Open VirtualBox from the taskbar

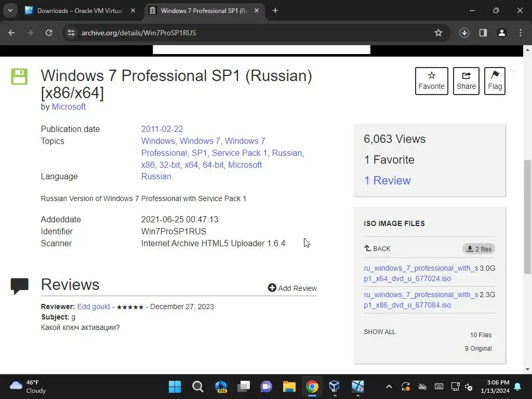click(x=335, y=387)
